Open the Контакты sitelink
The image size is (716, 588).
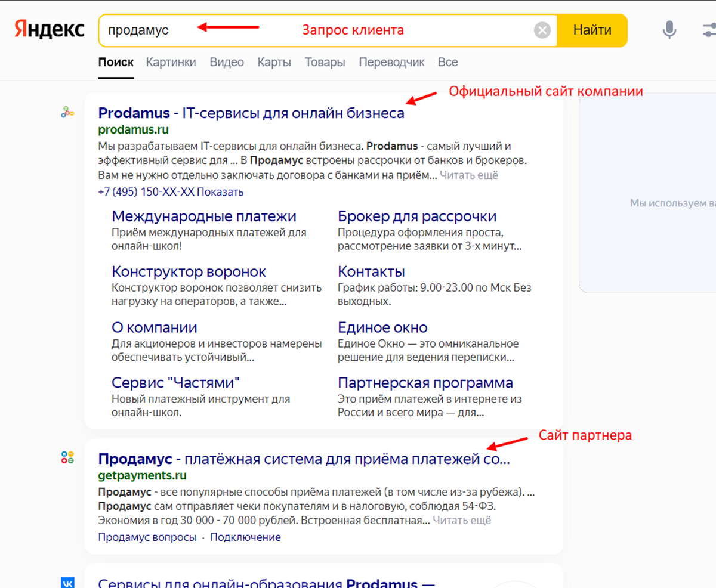[371, 271]
